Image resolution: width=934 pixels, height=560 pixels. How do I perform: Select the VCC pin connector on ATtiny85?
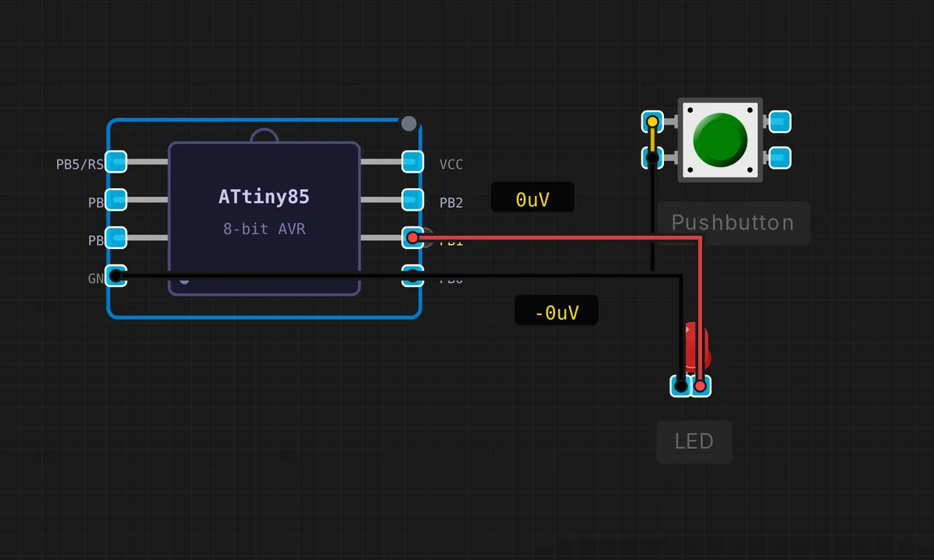[x=412, y=162]
